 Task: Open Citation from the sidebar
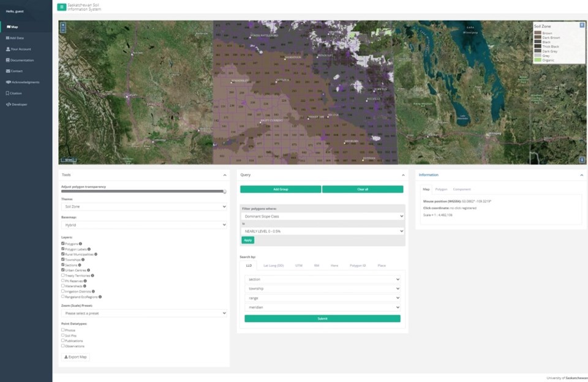(x=14, y=93)
